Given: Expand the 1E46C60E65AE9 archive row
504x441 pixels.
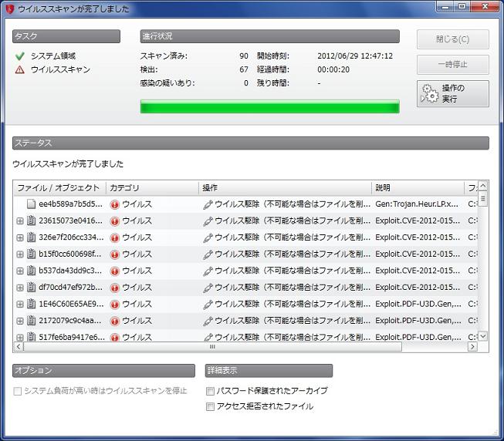Looking at the screenshot, I should pyautogui.click(x=20, y=305).
